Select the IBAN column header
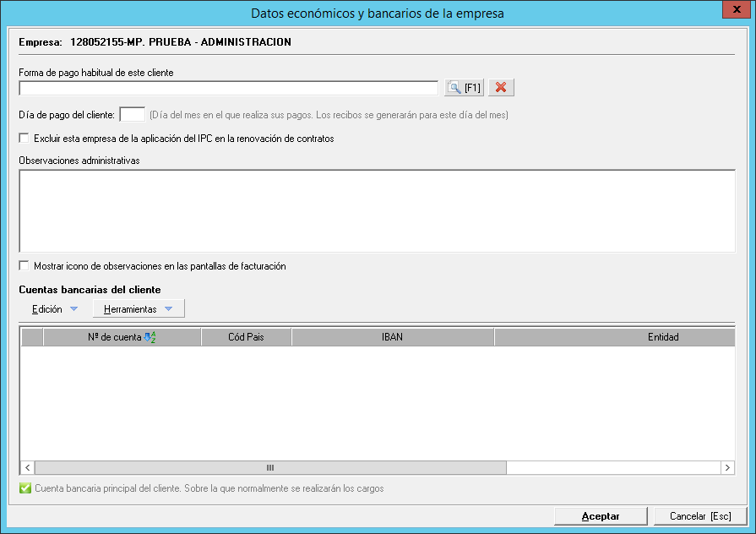Screen dimensions: 756x534 [392, 337]
